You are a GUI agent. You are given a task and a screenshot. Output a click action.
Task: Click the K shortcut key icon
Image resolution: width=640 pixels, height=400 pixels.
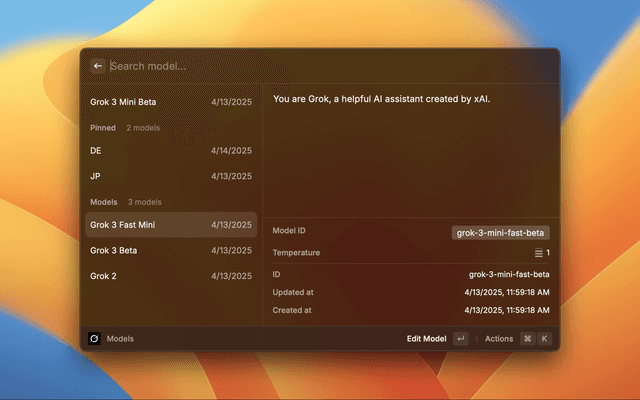tap(545, 339)
